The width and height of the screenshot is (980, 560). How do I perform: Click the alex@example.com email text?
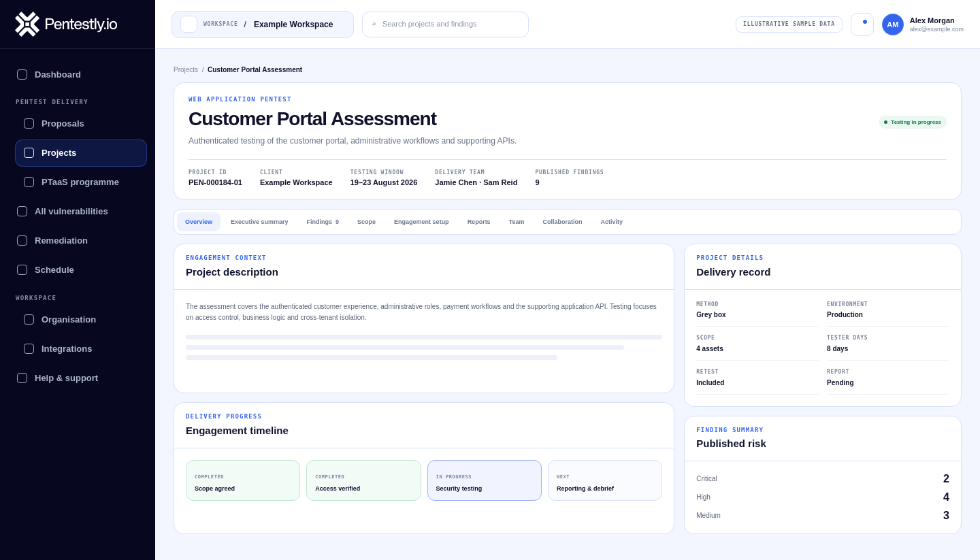click(936, 29)
